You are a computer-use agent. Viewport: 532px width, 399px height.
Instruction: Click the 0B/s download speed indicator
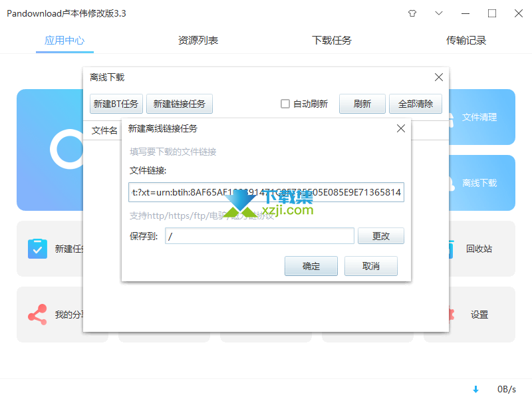pyautogui.click(x=507, y=389)
